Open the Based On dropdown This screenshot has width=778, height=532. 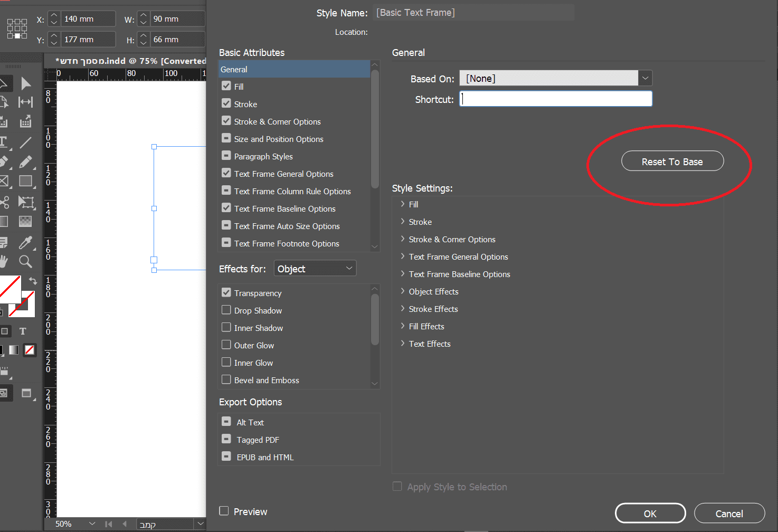(x=645, y=78)
